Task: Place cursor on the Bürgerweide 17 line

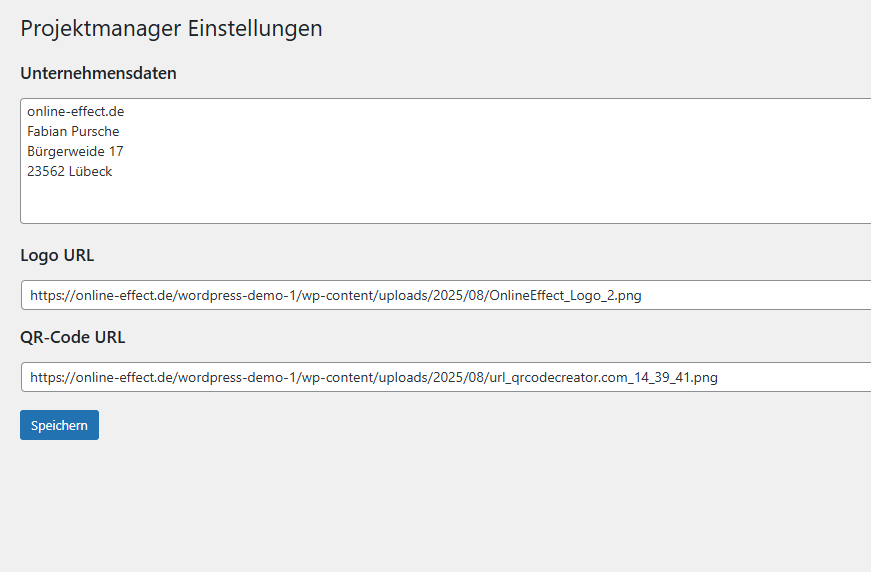Action: point(75,151)
